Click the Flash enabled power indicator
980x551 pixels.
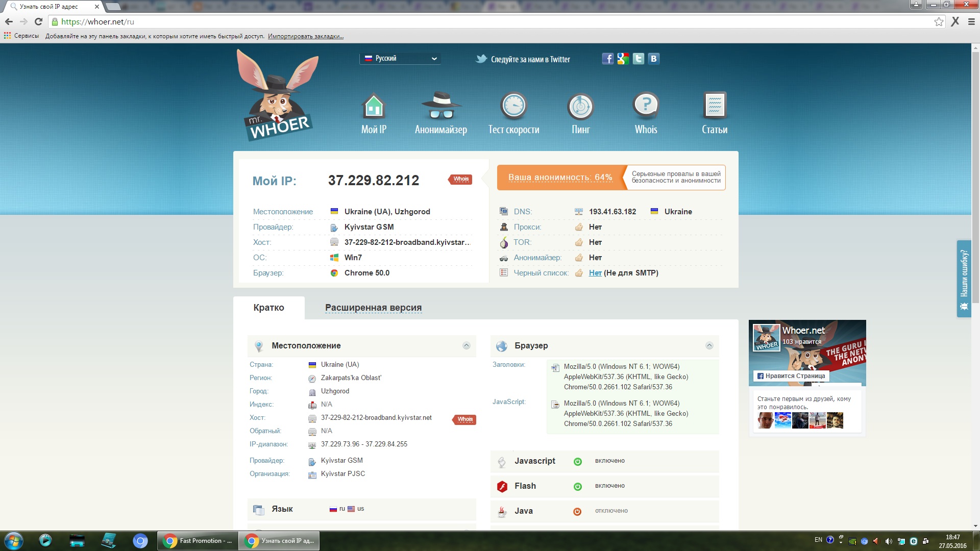tap(577, 486)
